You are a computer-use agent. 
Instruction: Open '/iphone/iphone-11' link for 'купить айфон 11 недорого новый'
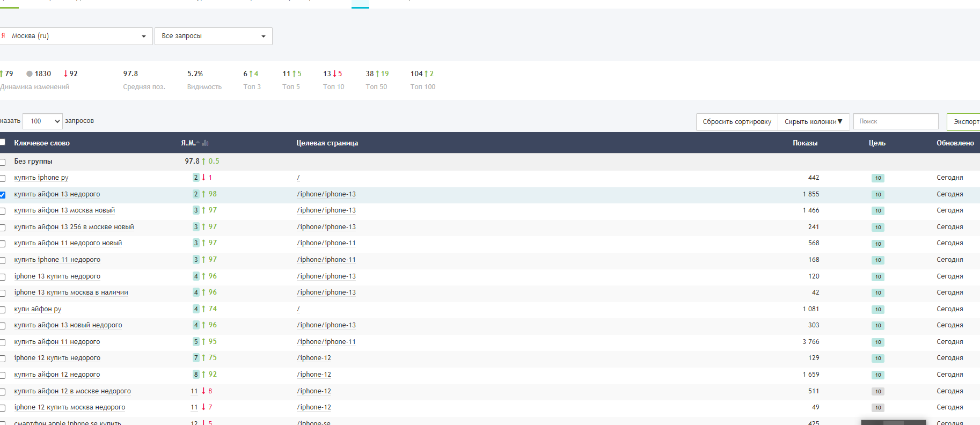[x=326, y=243]
